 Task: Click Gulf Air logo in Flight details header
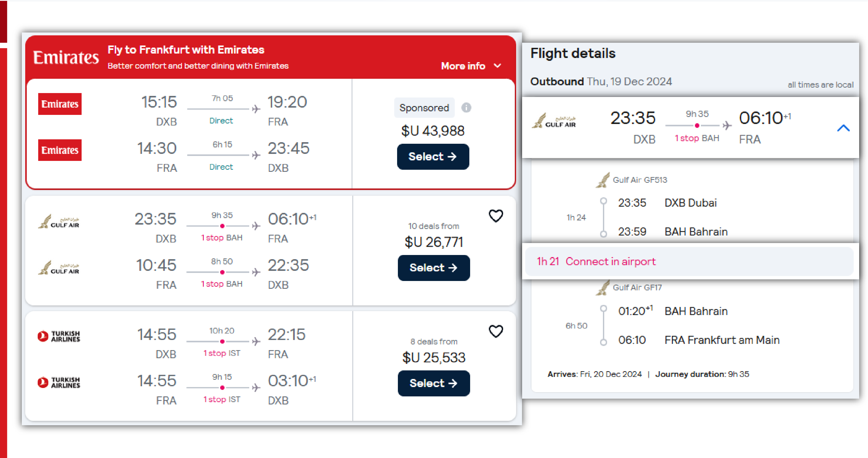[x=554, y=121]
